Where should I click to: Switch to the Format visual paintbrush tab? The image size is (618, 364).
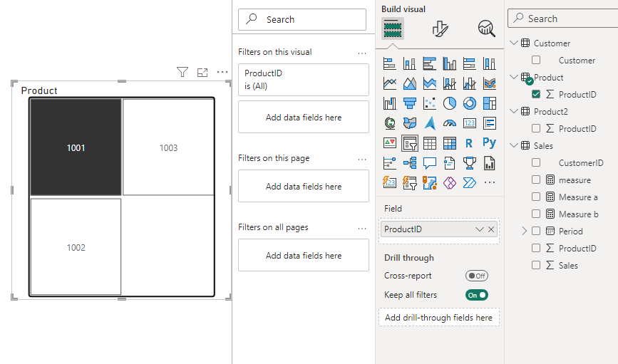(440, 28)
